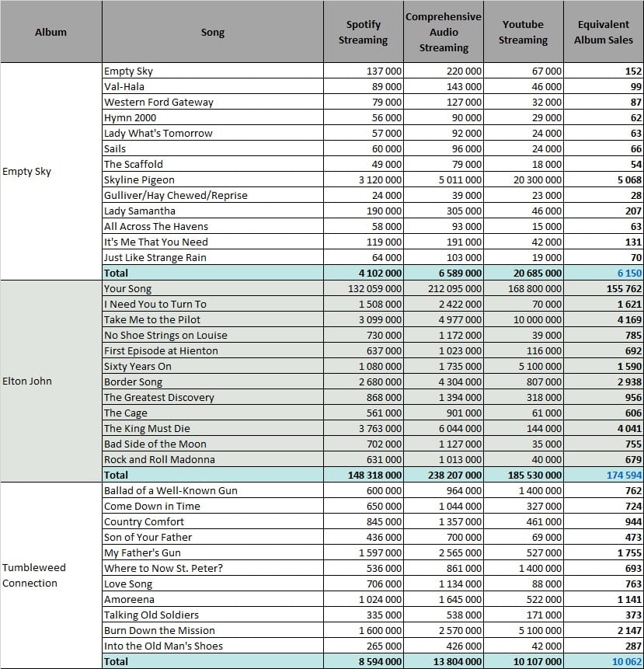
Task: Select The Greatest Discovery cell
Action: [212, 397]
